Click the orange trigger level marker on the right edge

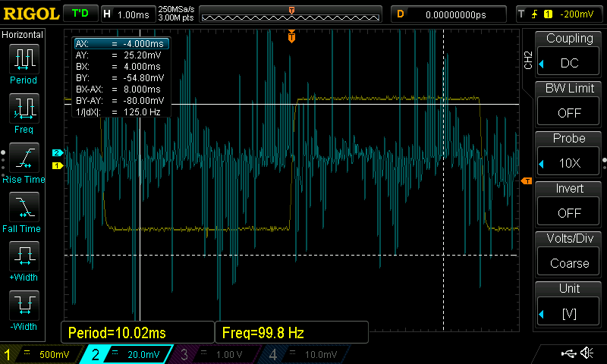point(527,181)
